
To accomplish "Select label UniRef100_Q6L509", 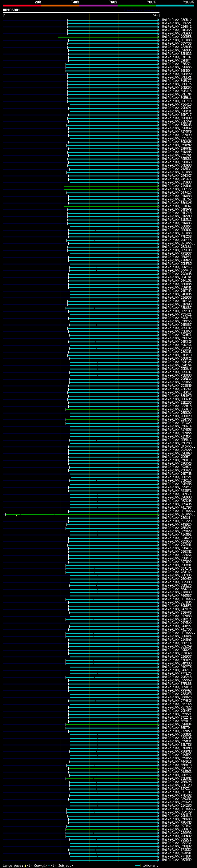I will (x=176, y=122).
